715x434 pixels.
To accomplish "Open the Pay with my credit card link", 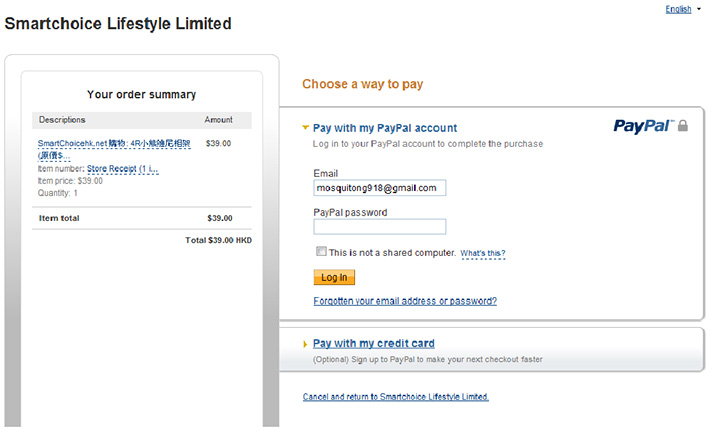I will tap(373, 344).
